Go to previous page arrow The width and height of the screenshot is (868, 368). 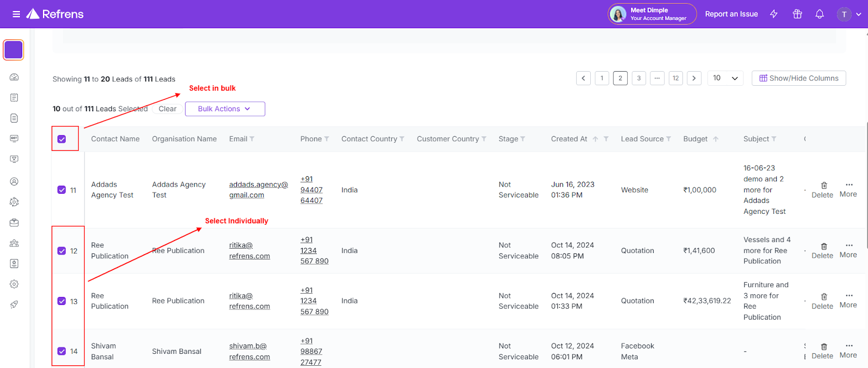coord(583,78)
